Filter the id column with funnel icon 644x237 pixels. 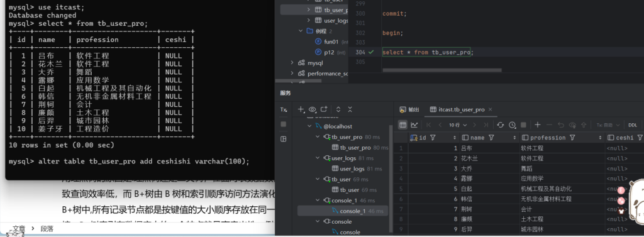point(433,138)
